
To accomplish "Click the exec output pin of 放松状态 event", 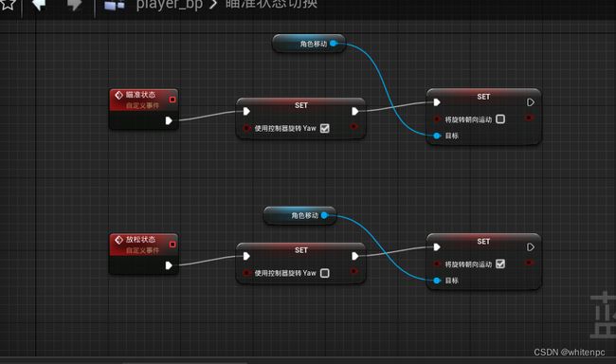I will tap(169, 265).
